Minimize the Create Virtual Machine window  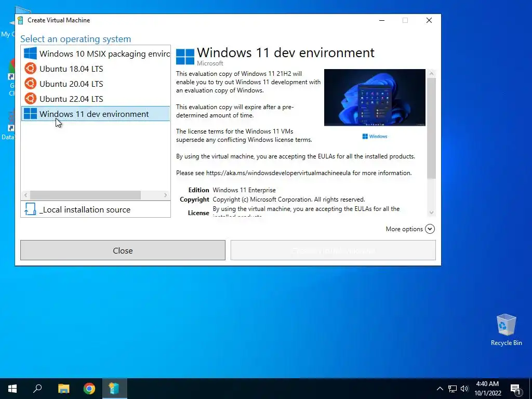382,20
